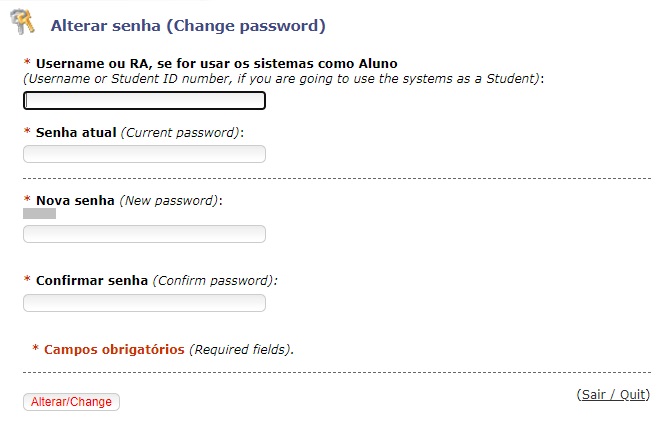671x434 pixels.
Task: Click the Nova senha label text
Action: pyautogui.click(x=75, y=201)
